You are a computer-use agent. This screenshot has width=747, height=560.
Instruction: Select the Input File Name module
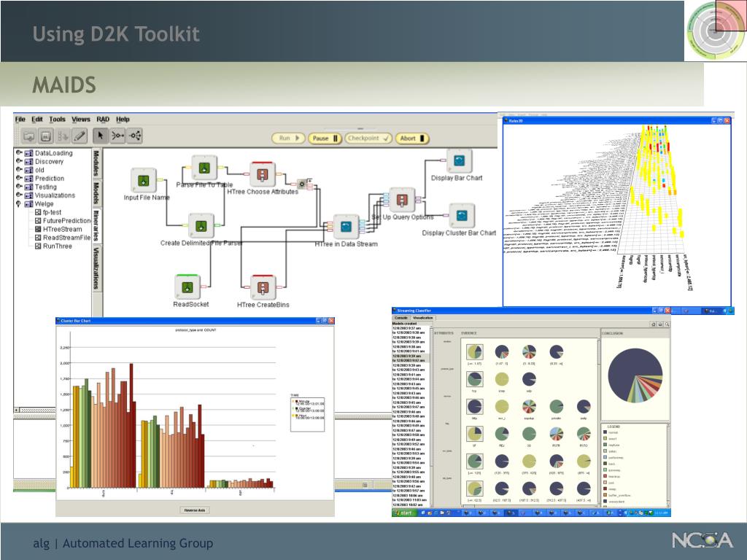point(144,181)
